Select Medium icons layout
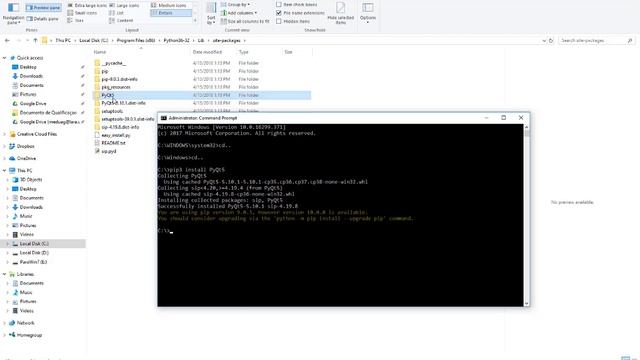The height and width of the screenshot is (360, 640). click(169, 5)
